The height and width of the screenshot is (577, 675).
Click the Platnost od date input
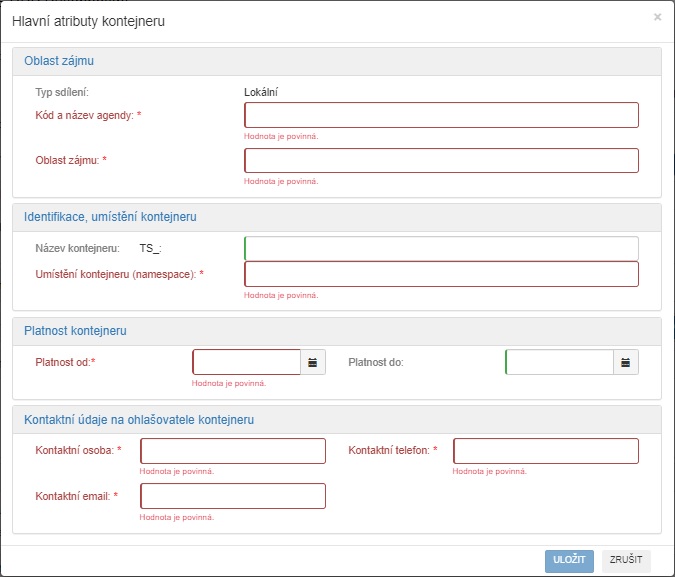point(247,362)
